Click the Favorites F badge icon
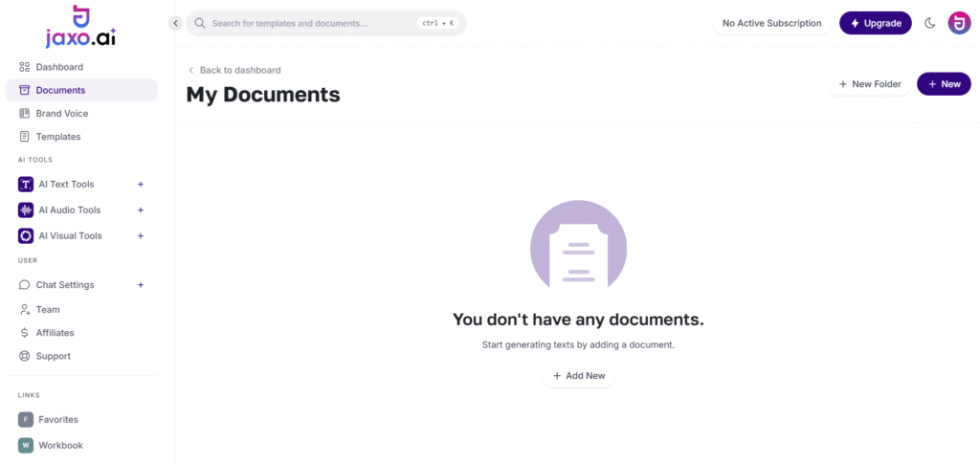Viewport: 980px width, 464px height. [x=26, y=420]
